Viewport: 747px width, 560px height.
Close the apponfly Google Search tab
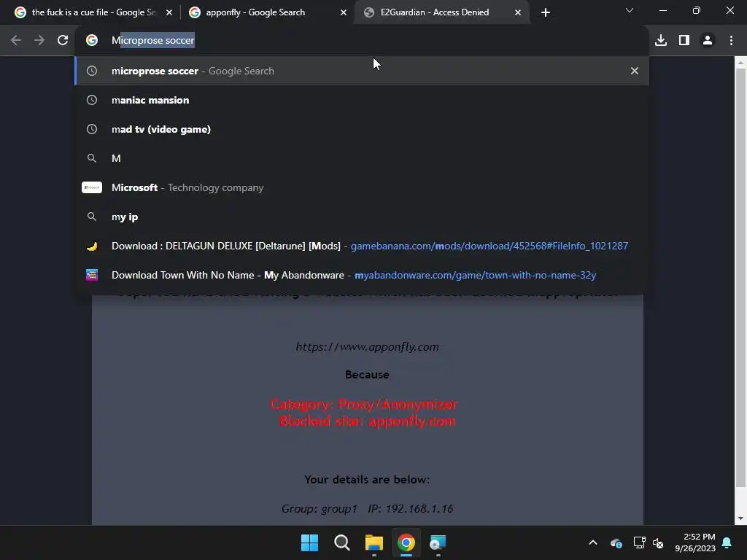click(343, 12)
